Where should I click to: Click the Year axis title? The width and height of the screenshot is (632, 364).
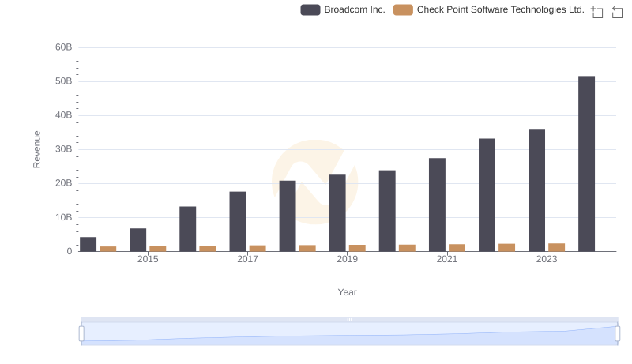(x=347, y=292)
